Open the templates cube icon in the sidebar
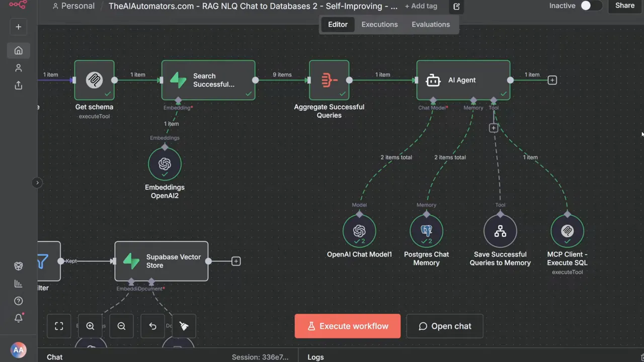Viewport: 644px width, 362px height. click(18, 265)
